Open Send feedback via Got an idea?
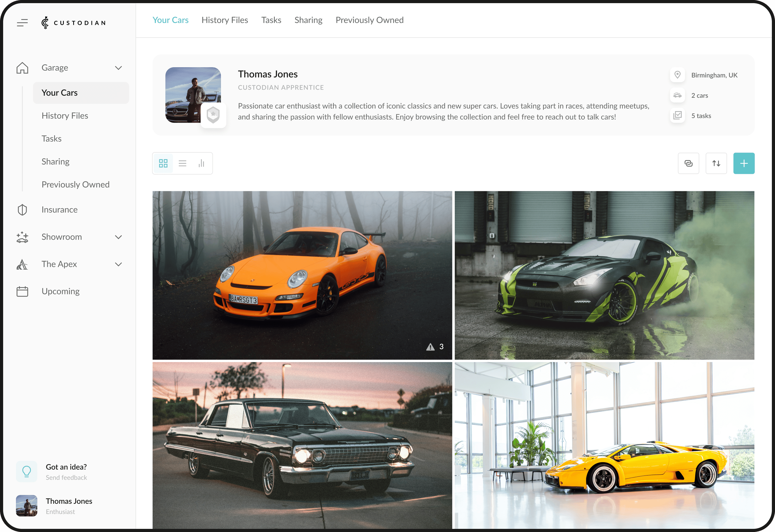 pyautogui.click(x=66, y=471)
